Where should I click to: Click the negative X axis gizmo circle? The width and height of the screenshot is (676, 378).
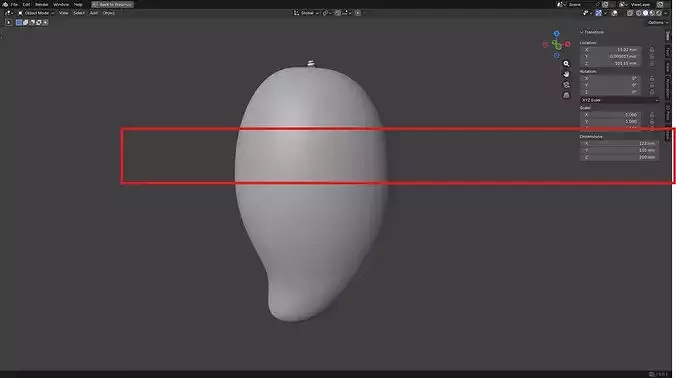[x=545, y=45]
